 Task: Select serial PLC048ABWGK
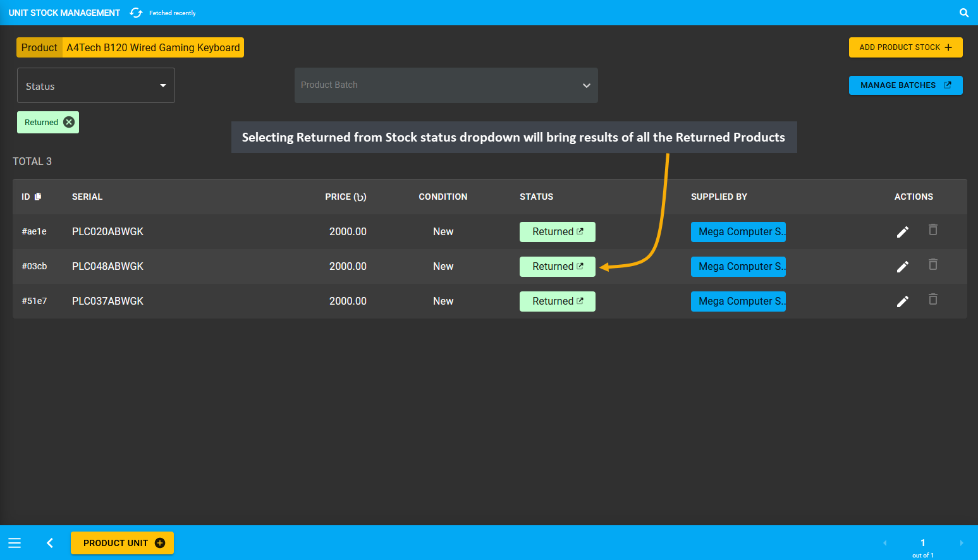[108, 266]
